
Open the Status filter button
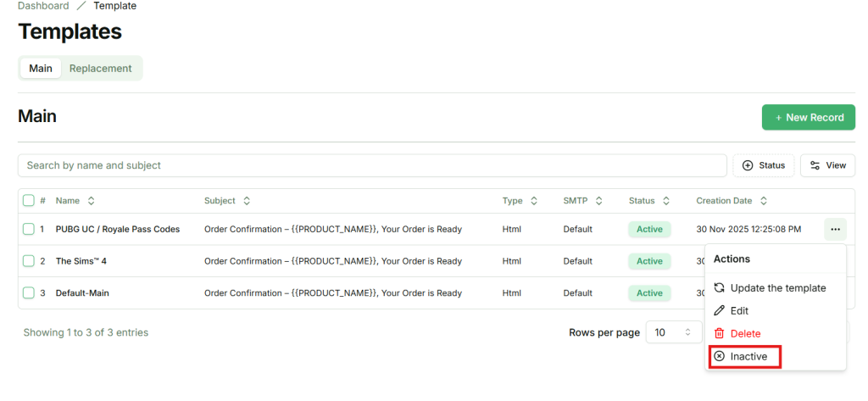pyautogui.click(x=764, y=165)
